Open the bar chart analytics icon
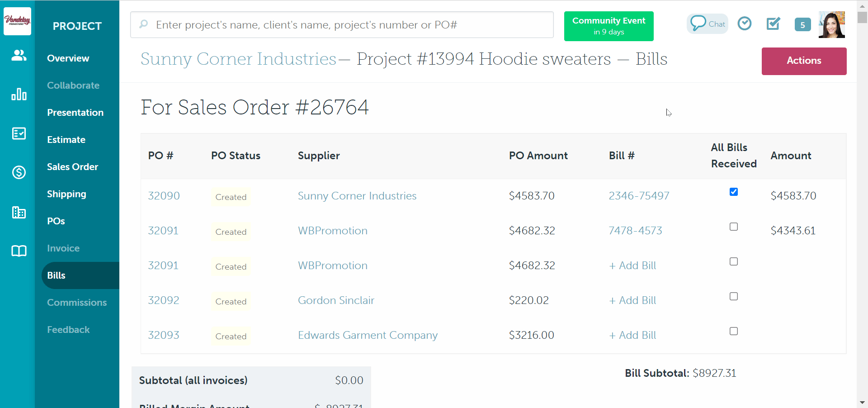 (x=19, y=94)
